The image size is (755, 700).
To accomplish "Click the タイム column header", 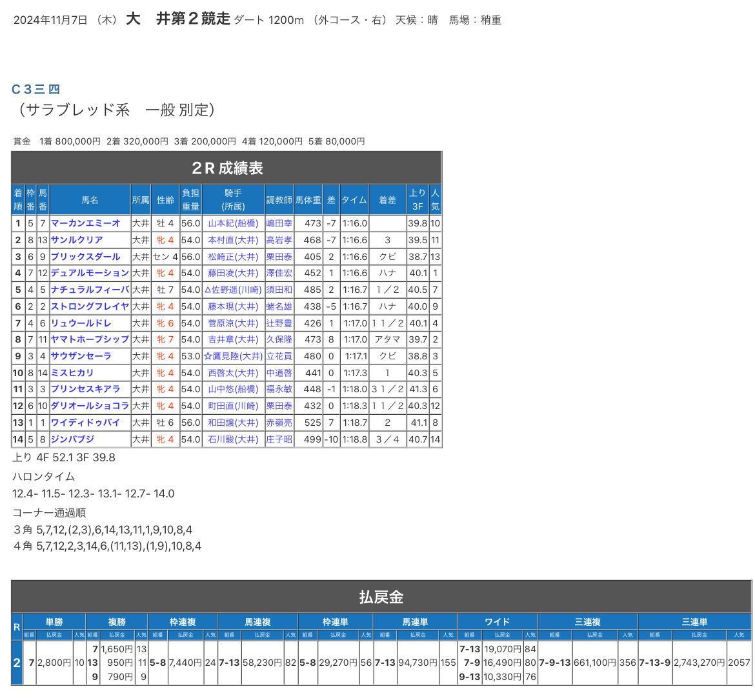I will [354, 200].
